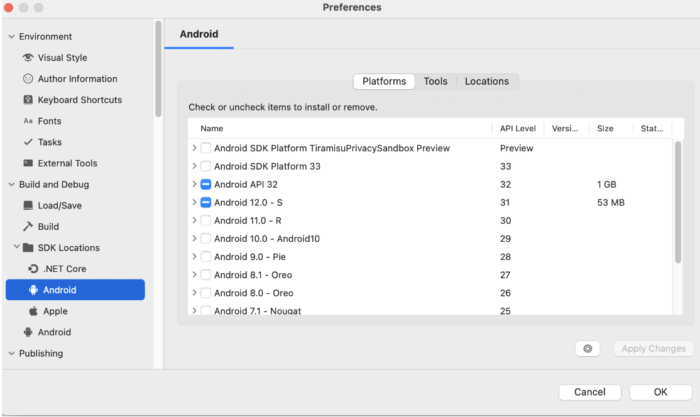The height and width of the screenshot is (417, 700).
Task: Open Keyboard Shortcuts icon in sidebar
Action: [28, 100]
